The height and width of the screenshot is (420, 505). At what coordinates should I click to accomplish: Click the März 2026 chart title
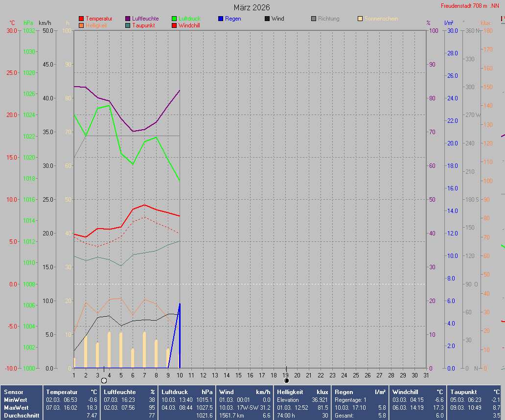coord(252,7)
